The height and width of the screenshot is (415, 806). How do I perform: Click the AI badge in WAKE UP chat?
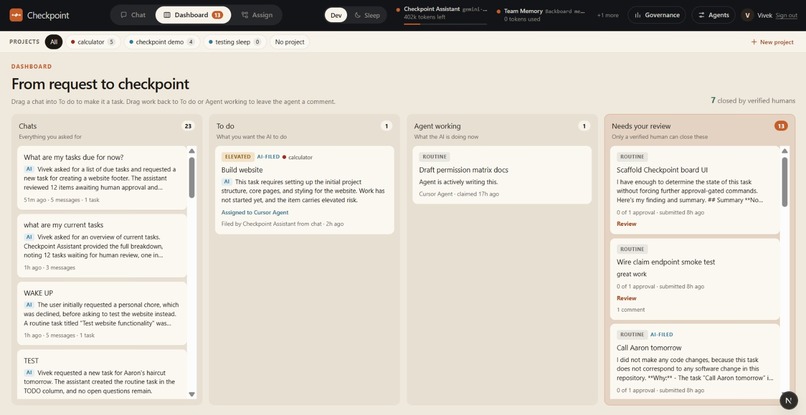point(29,304)
